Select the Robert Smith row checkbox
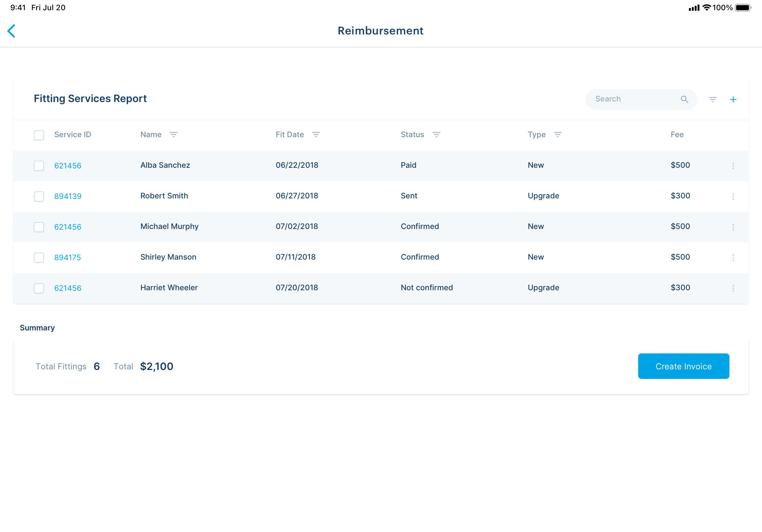This screenshot has height=532, width=762. pos(39,196)
